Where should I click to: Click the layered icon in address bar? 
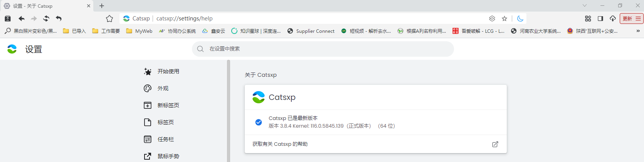coord(492,19)
